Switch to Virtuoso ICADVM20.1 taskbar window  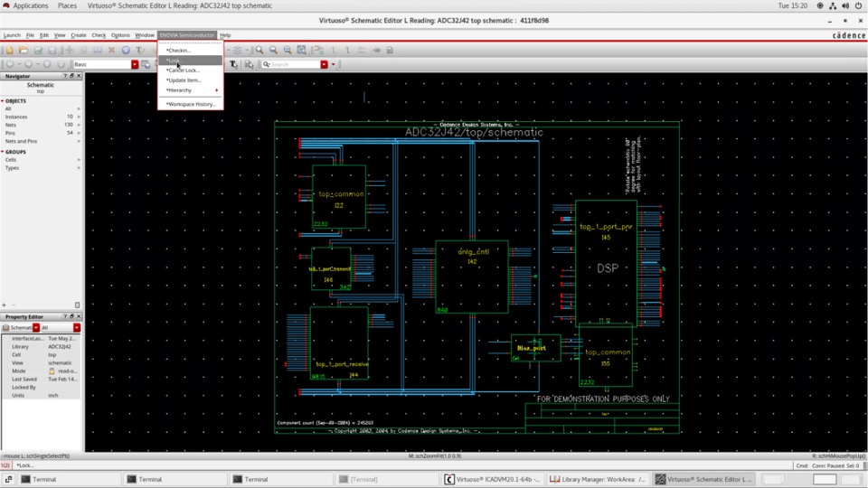(493, 479)
